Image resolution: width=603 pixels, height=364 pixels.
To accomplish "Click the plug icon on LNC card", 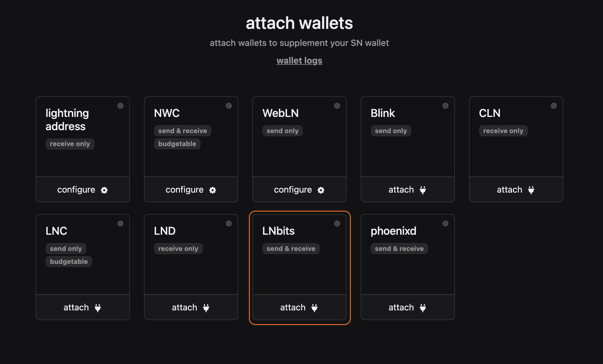I will 98,308.
